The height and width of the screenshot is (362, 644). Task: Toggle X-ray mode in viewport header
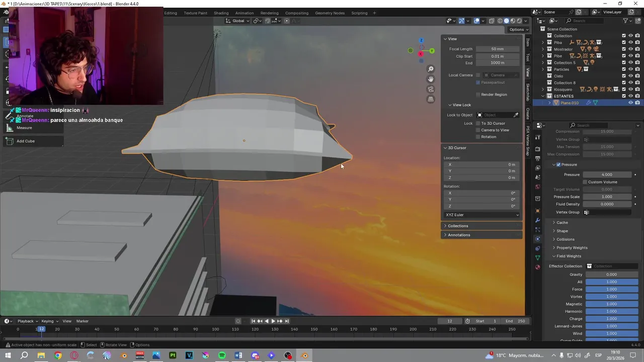point(491,21)
